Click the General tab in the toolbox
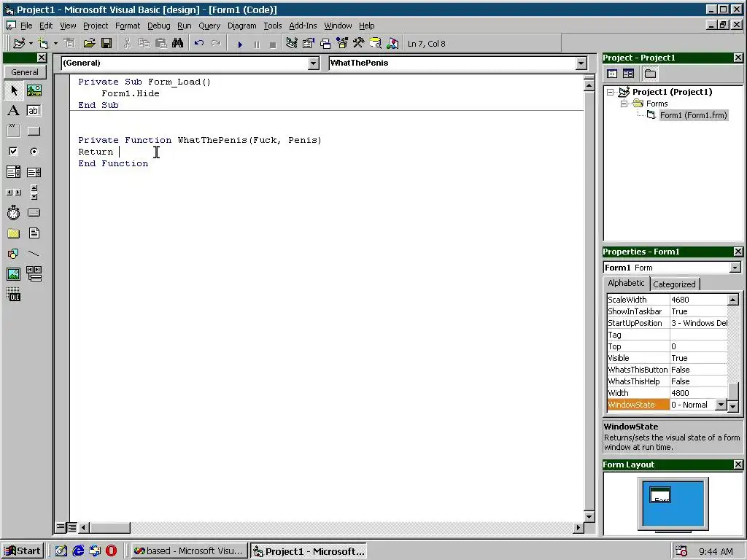The image size is (747, 560). pos(25,72)
